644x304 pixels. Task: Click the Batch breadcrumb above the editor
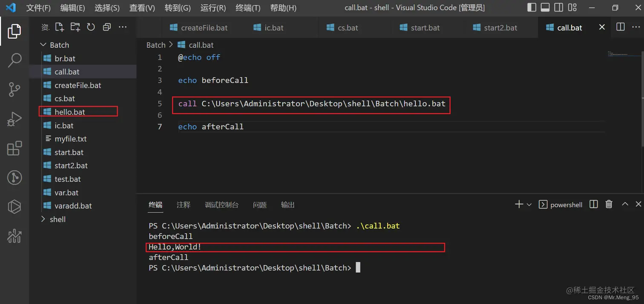click(x=156, y=45)
